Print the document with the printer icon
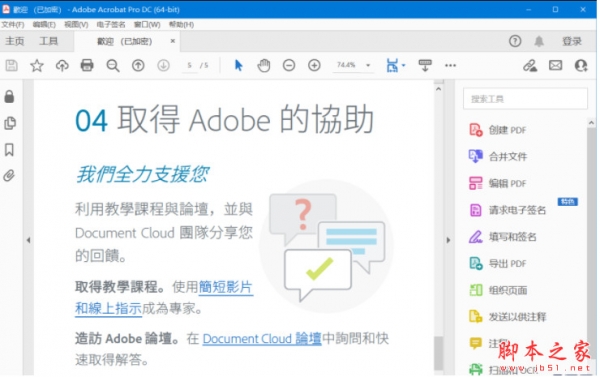The image size is (600, 377). (87, 65)
